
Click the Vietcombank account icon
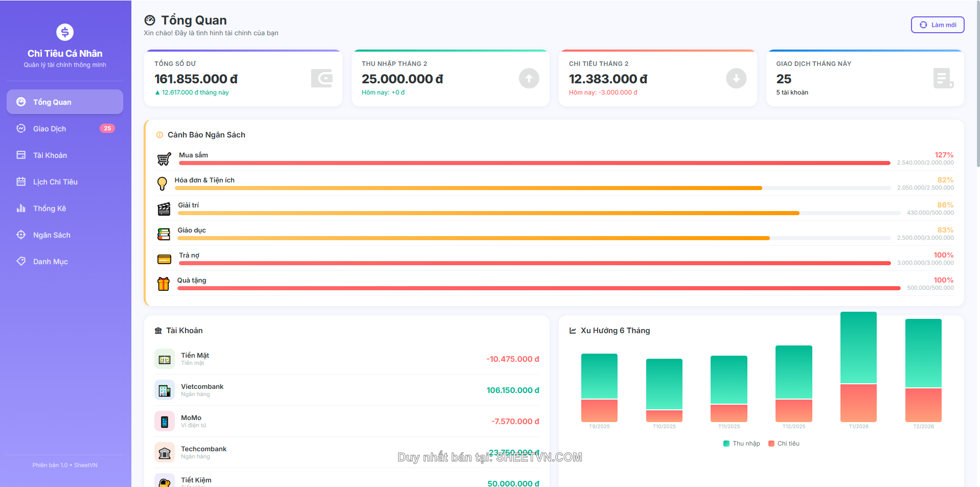point(164,390)
